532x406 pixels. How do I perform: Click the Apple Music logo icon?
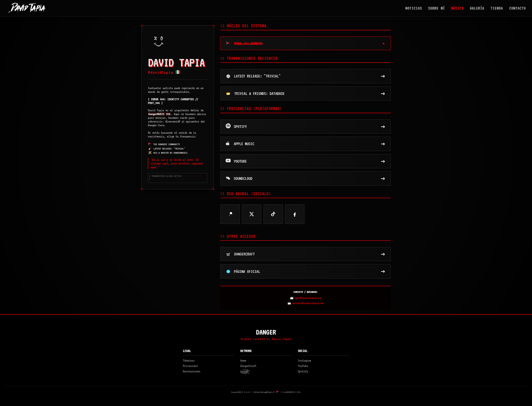coord(228,143)
